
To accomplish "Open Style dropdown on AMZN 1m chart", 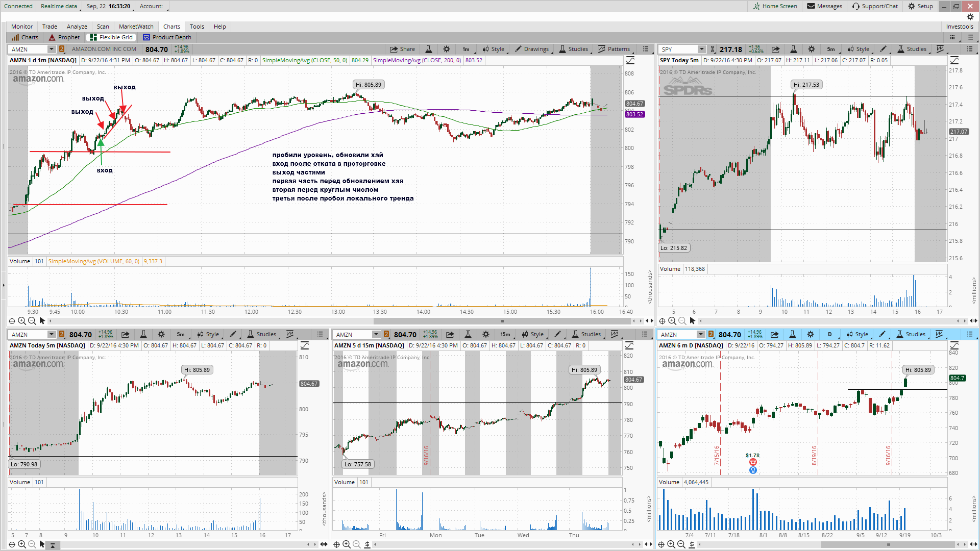I will pyautogui.click(x=494, y=49).
